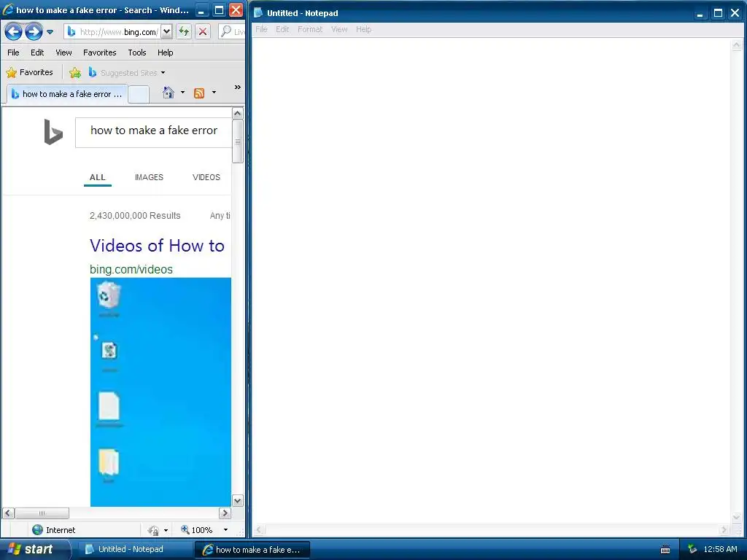This screenshot has height=560, width=747.
Task: Click the Live Search magnifier box
Action: tap(232, 32)
